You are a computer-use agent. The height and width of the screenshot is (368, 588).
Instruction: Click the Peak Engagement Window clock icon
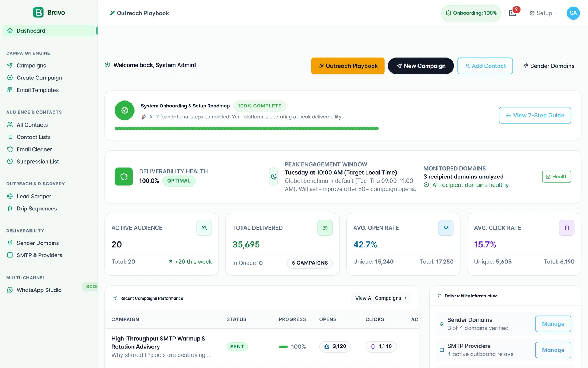click(274, 177)
